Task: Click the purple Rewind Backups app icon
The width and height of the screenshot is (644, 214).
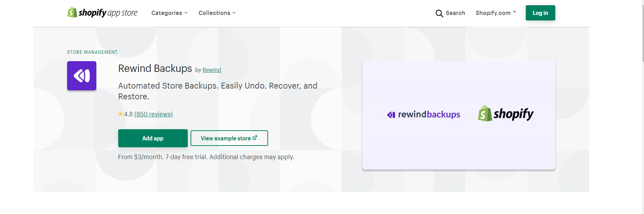Action: click(x=82, y=76)
